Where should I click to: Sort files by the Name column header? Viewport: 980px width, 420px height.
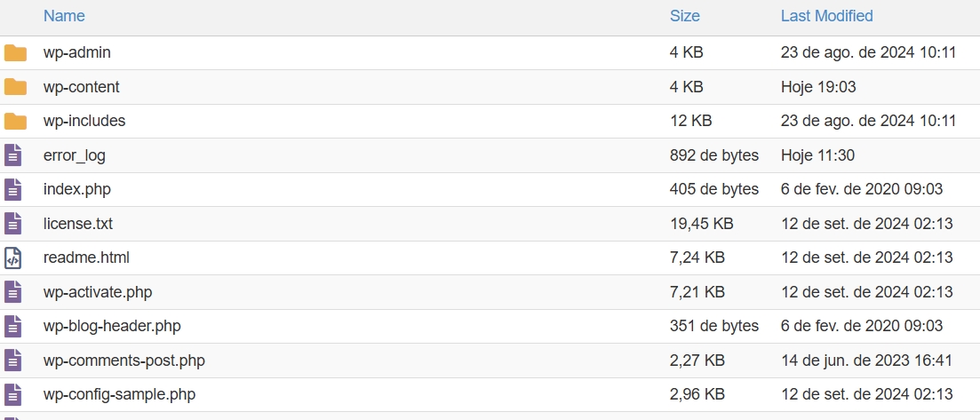coord(64,16)
